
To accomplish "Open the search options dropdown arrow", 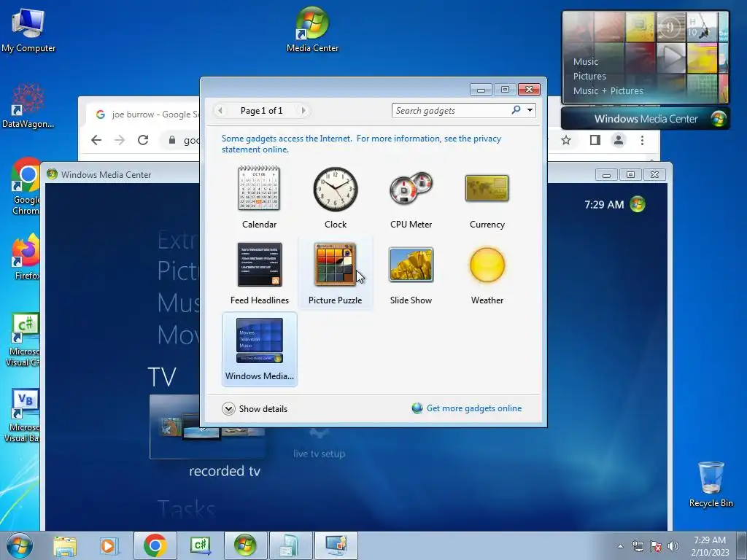I will pyautogui.click(x=530, y=111).
